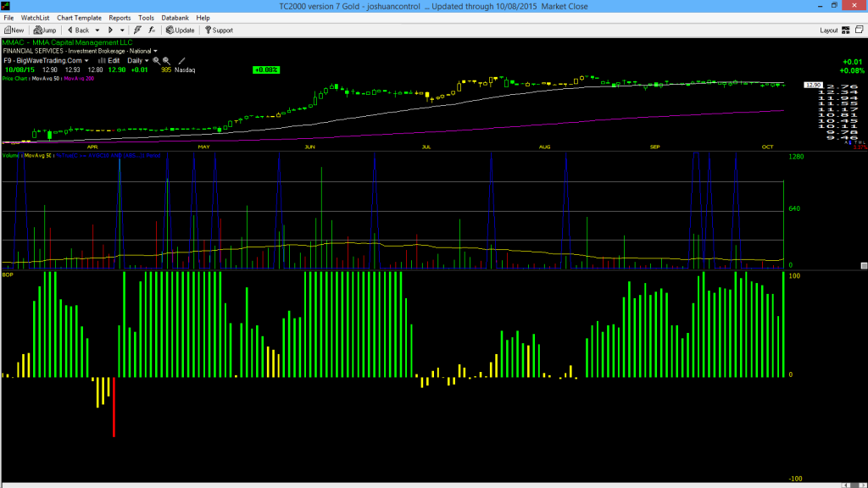Click the Support toolbar button
Image resolution: width=868 pixels, height=488 pixels.
coord(219,30)
